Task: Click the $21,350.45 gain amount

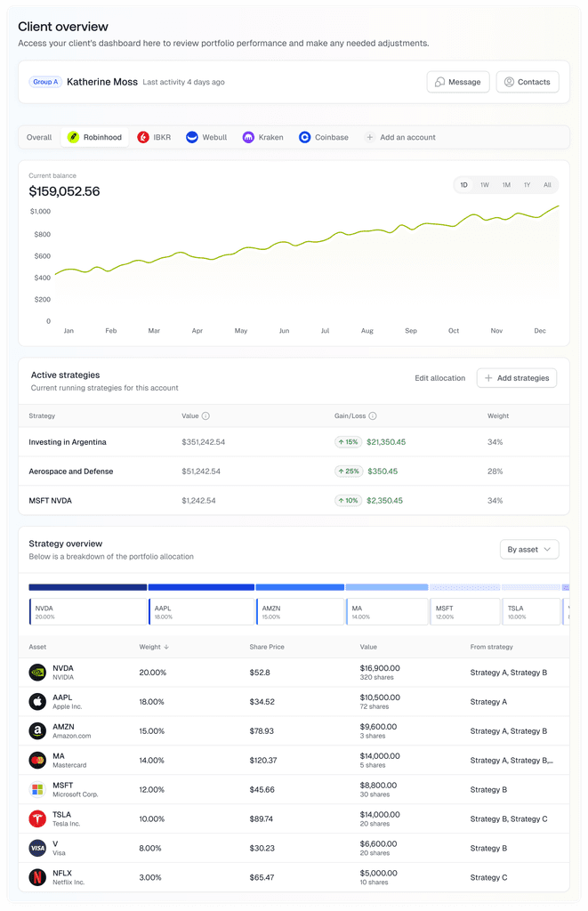Action: click(x=386, y=442)
